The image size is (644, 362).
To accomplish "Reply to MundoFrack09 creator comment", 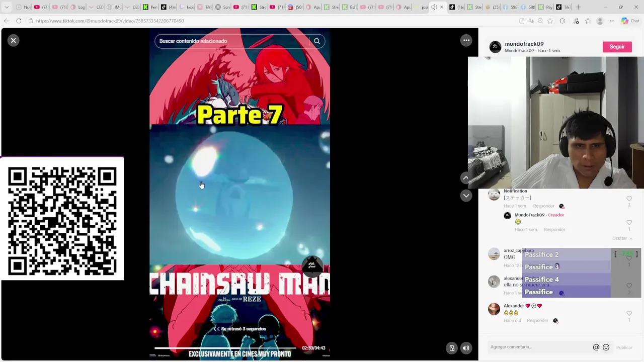I will point(554,230).
